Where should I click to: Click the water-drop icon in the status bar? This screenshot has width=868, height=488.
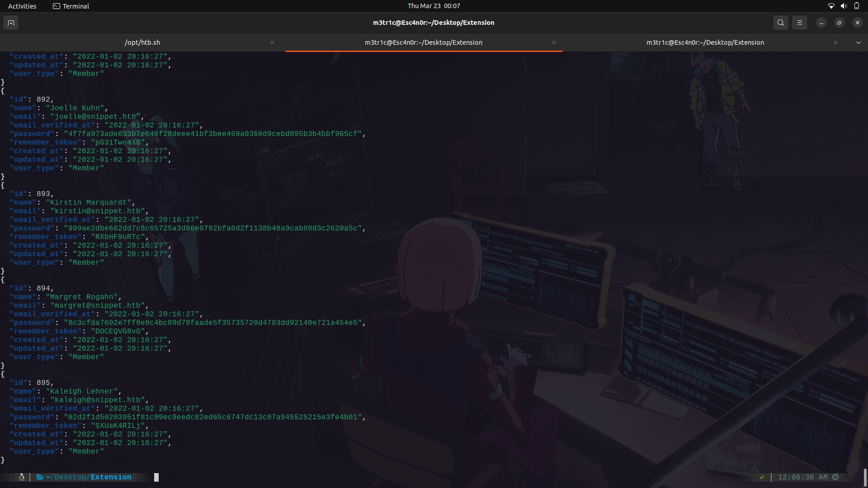(x=21, y=477)
